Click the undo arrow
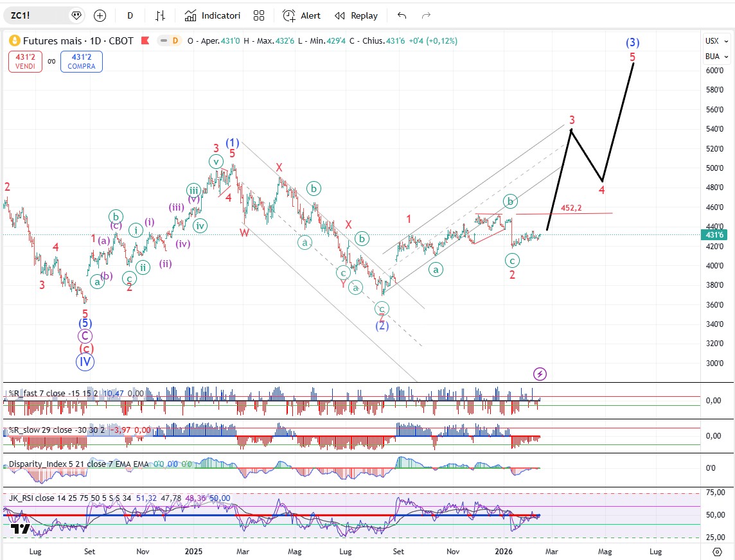Screen dimensions: 735x560 click(402, 15)
